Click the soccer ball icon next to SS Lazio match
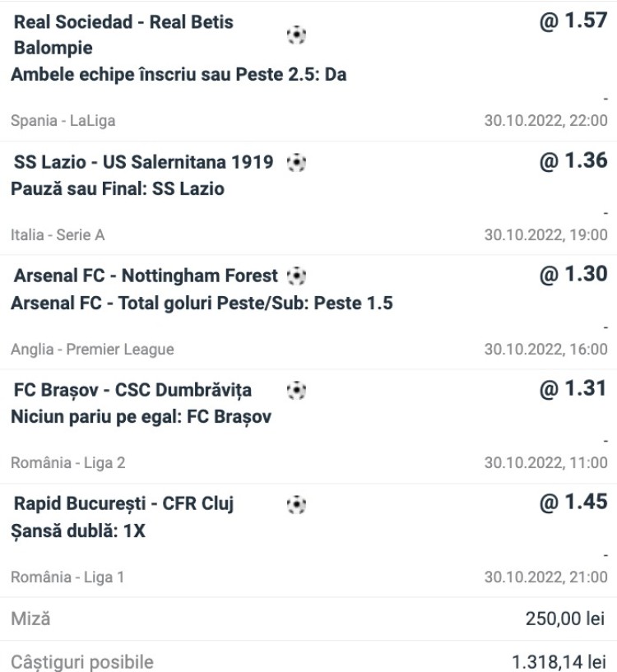This screenshot has height=672, width=617. 296,163
